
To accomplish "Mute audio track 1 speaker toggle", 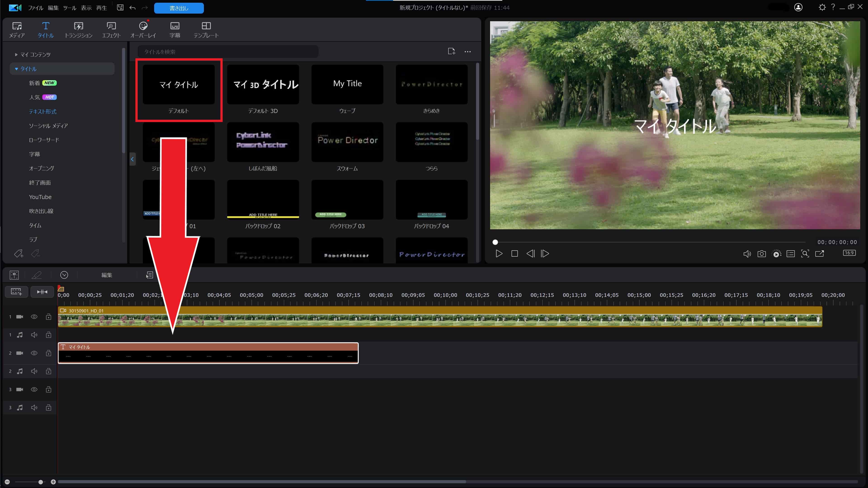I will tap(34, 335).
